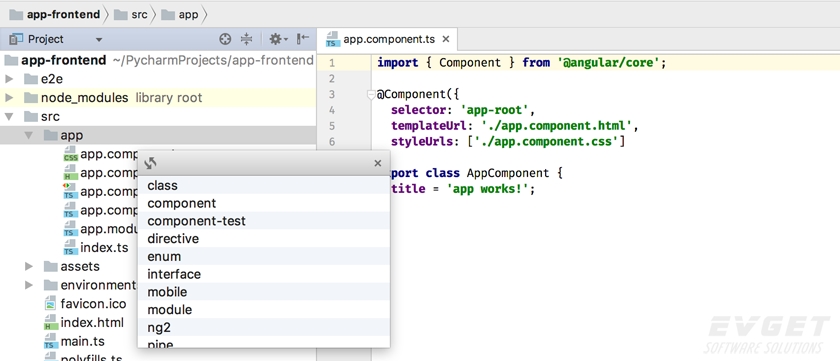Expand the environments folder
The image size is (840, 361).
click(x=29, y=285)
